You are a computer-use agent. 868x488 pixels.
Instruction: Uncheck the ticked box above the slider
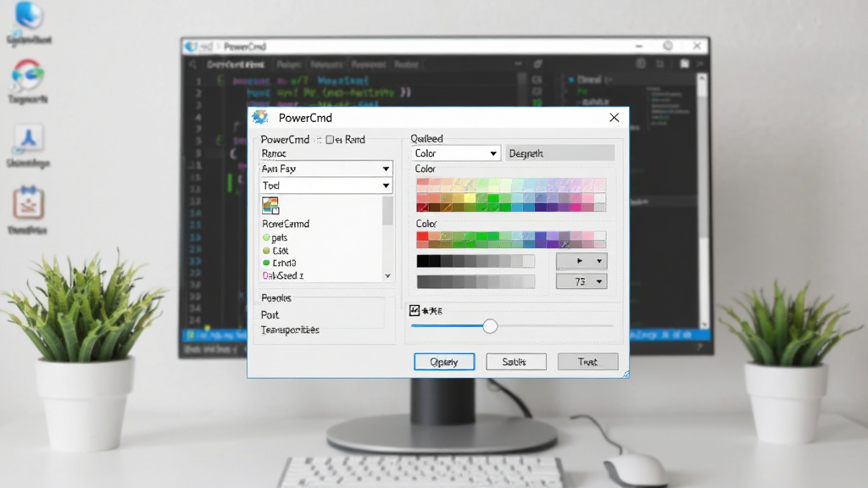click(415, 310)
